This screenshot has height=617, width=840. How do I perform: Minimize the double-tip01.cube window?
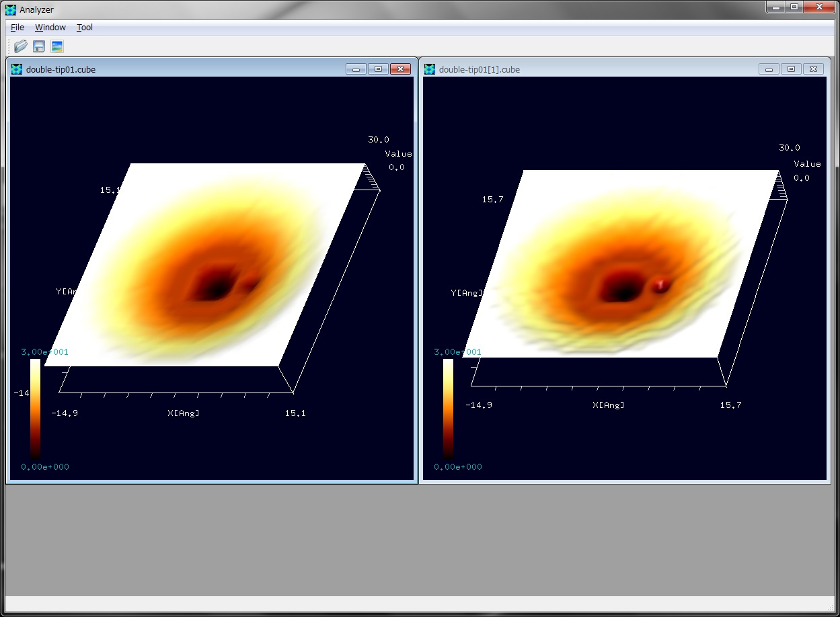click(x=356, y=69)
